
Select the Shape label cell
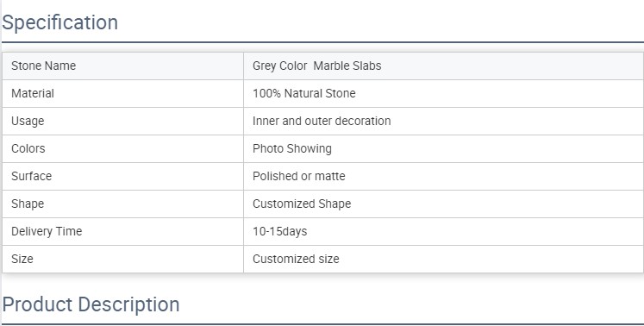tap(122, 204)
